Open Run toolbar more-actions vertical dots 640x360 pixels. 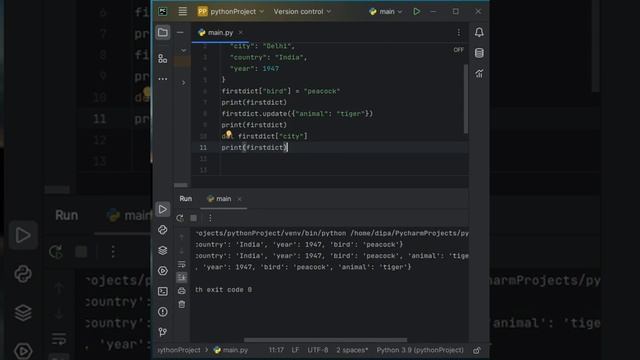coord(210,218)
